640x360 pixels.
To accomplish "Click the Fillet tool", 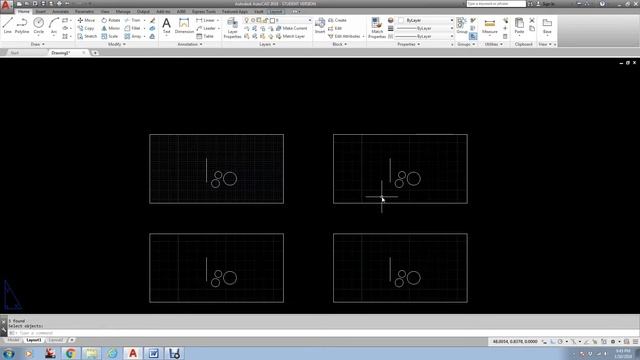I will coord(133,28).
